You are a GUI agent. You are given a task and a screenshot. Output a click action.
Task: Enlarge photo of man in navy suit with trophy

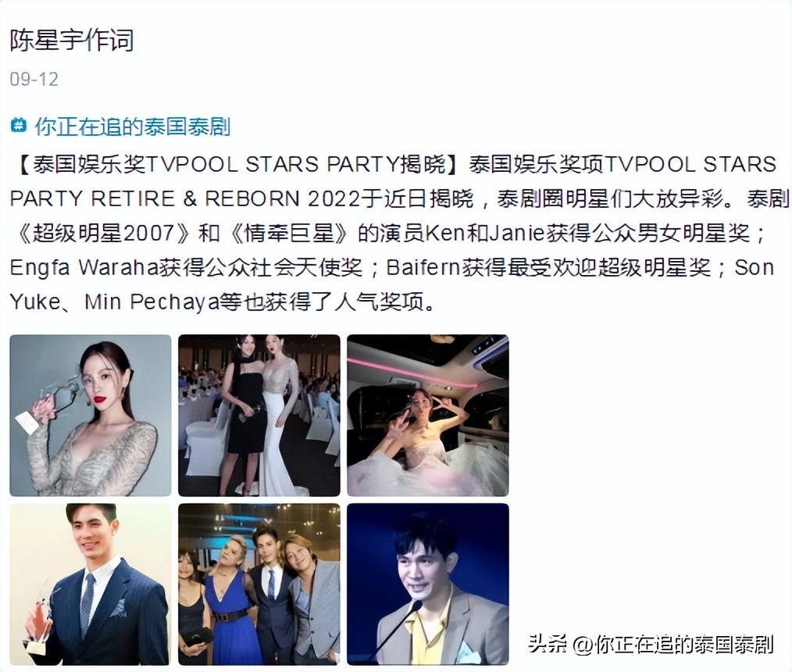pyautogui.click(x=91, y=584)
